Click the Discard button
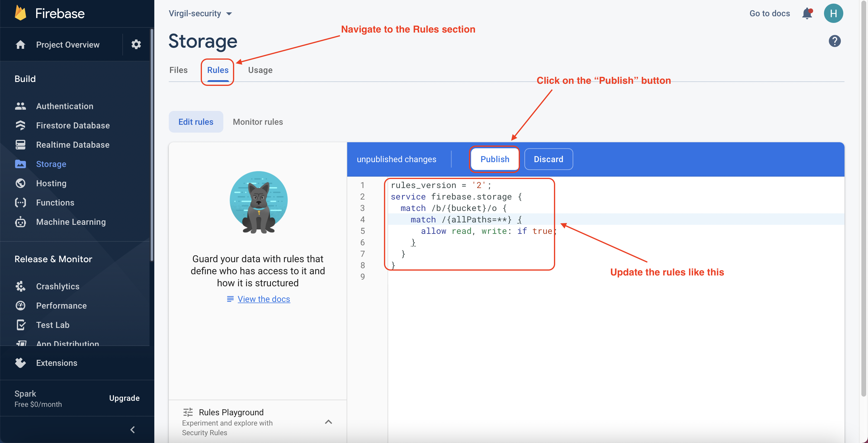Image resolution: width=868 pixels, height=443 pixels. (548, 159)
